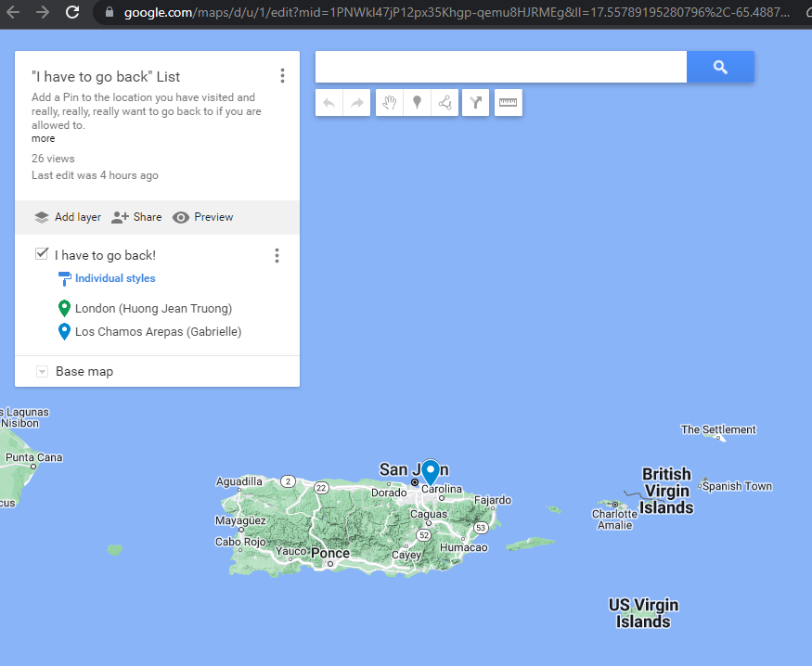Select the hand pan tool
This screenshot has height=666, width=812.
[390, 103]
